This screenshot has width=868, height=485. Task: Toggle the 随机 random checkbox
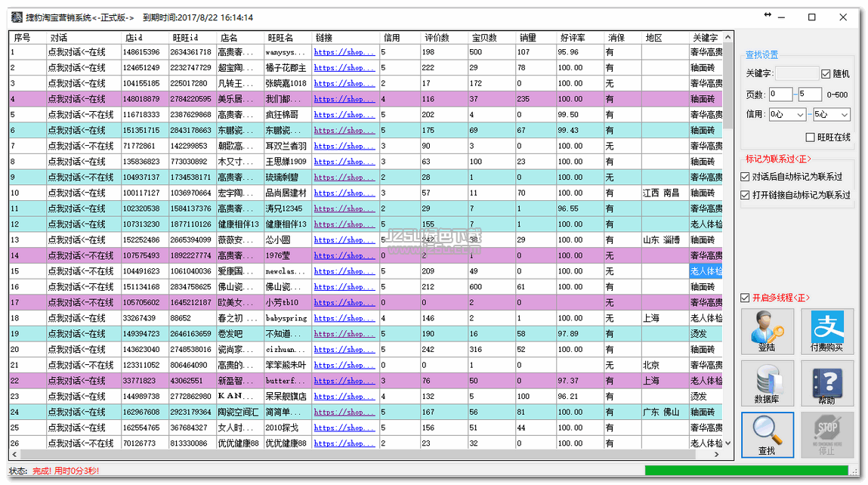826,73
